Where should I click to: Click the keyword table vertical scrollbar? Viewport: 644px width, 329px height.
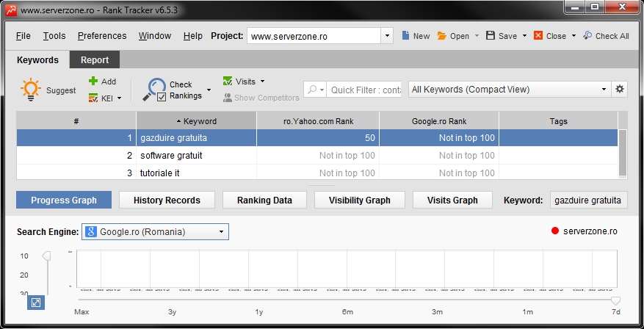pos(623,153)
